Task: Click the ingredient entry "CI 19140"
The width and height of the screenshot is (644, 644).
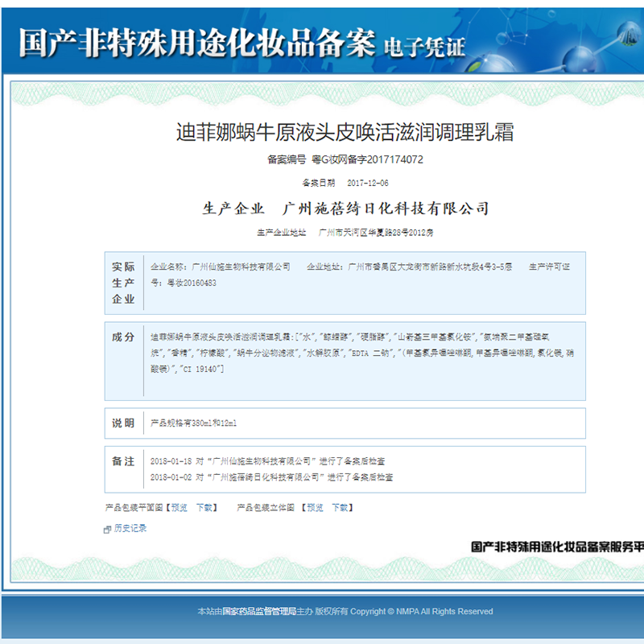Action: pyautogui.click(x=201, y=369)
